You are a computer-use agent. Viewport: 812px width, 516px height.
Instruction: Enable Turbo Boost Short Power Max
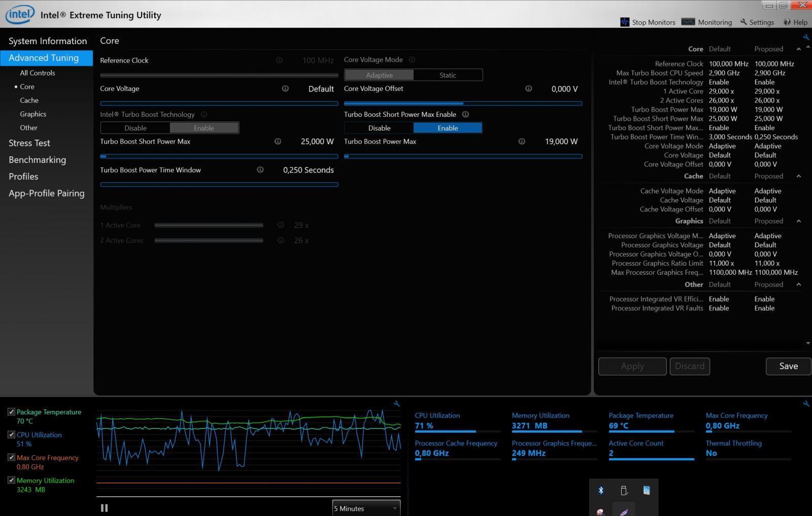tap(448, 128)
